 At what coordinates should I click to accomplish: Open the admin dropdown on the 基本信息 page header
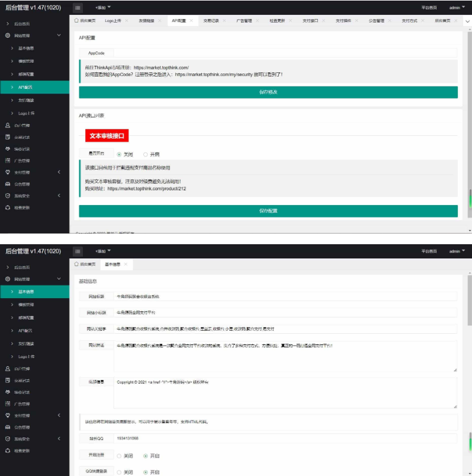click(x=457, y=251)
